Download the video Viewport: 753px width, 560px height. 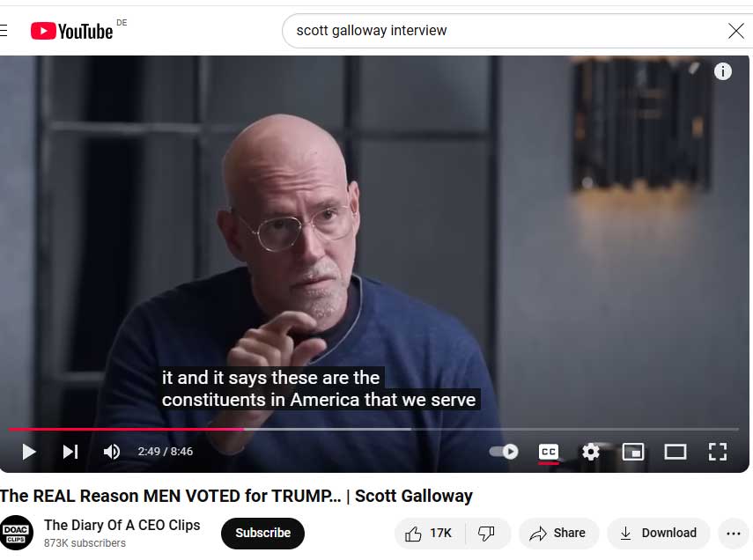(x=659, y=533)
